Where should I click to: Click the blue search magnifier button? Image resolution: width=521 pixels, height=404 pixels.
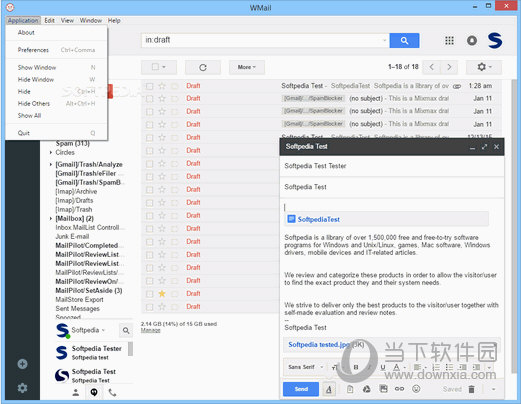point(404,40)
